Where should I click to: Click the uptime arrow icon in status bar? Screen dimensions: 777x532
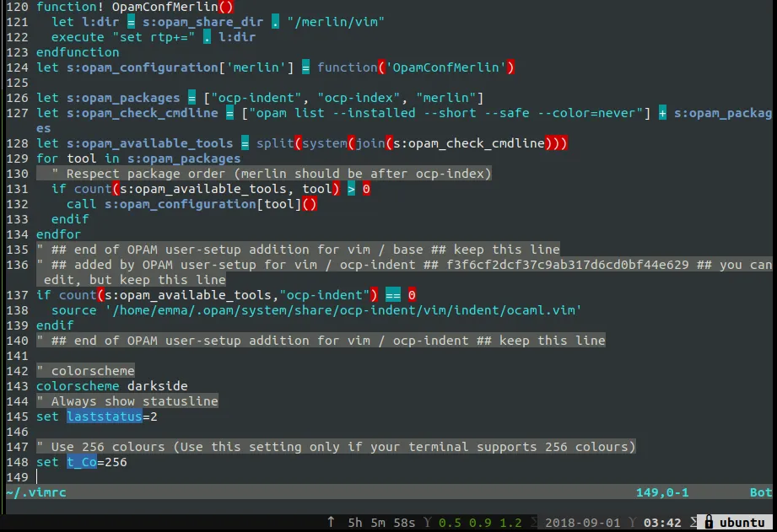coord(331,522)
